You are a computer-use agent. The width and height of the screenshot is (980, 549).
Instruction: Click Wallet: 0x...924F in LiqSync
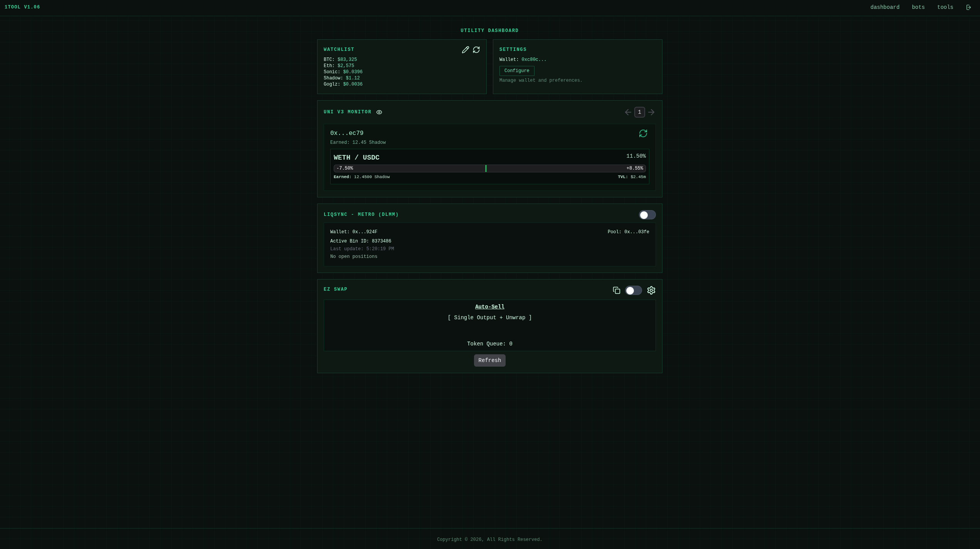tap(354, 232)
